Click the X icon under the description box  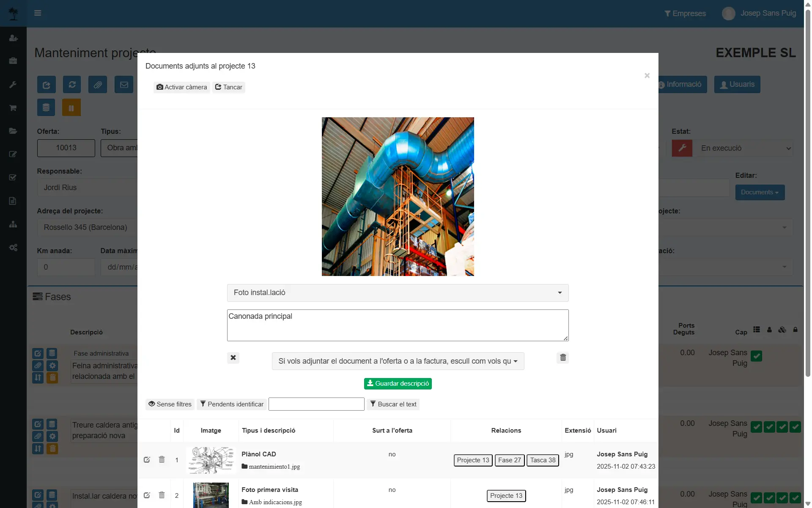point(233,358)
